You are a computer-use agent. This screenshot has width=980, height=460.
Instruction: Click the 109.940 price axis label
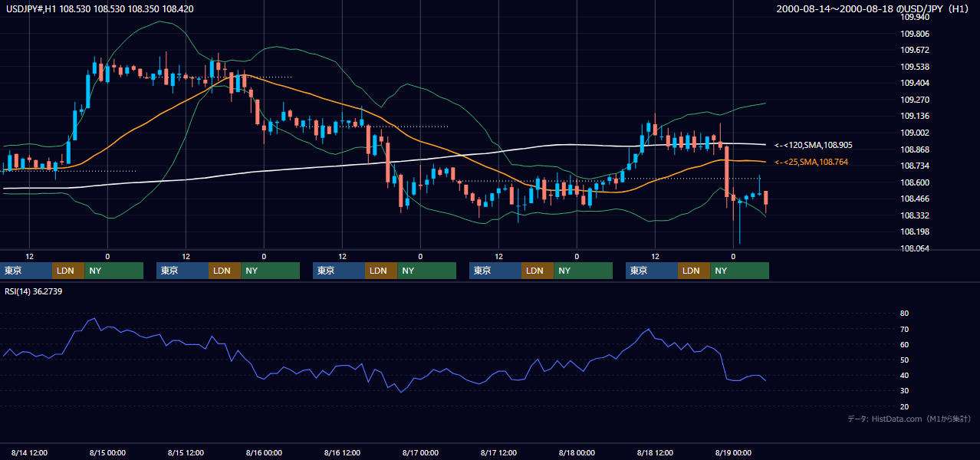[x=916, y=17]
